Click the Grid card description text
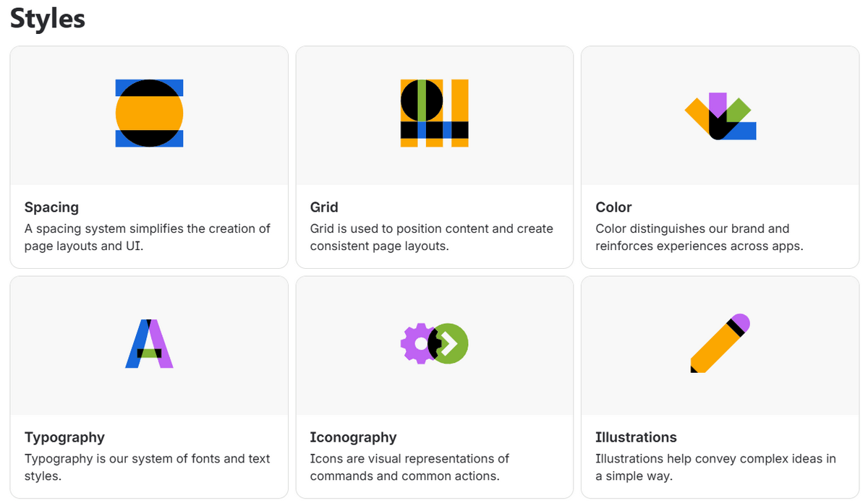 coord(431,237)
